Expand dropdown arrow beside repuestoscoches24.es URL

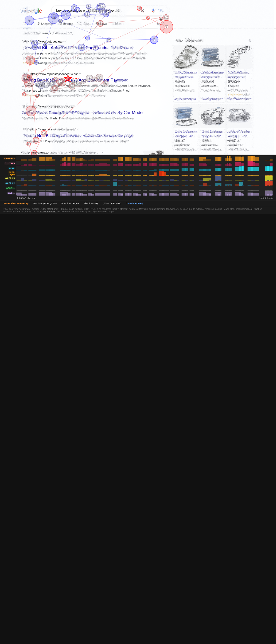pos(80,74)
